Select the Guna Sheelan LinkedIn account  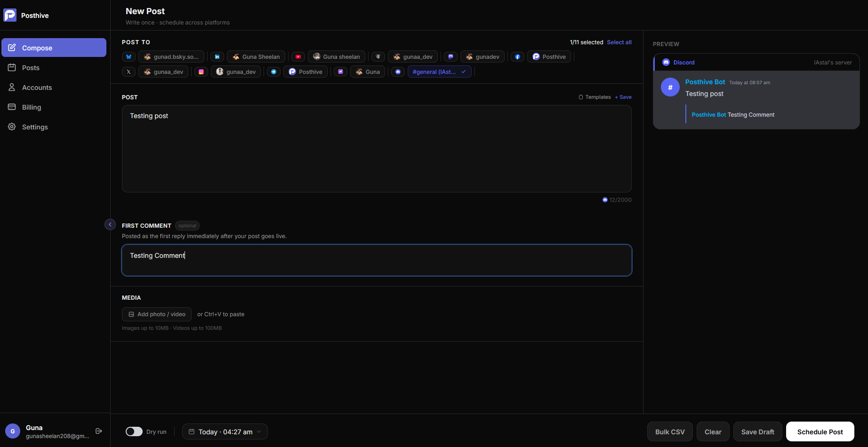tap(256, 57)
